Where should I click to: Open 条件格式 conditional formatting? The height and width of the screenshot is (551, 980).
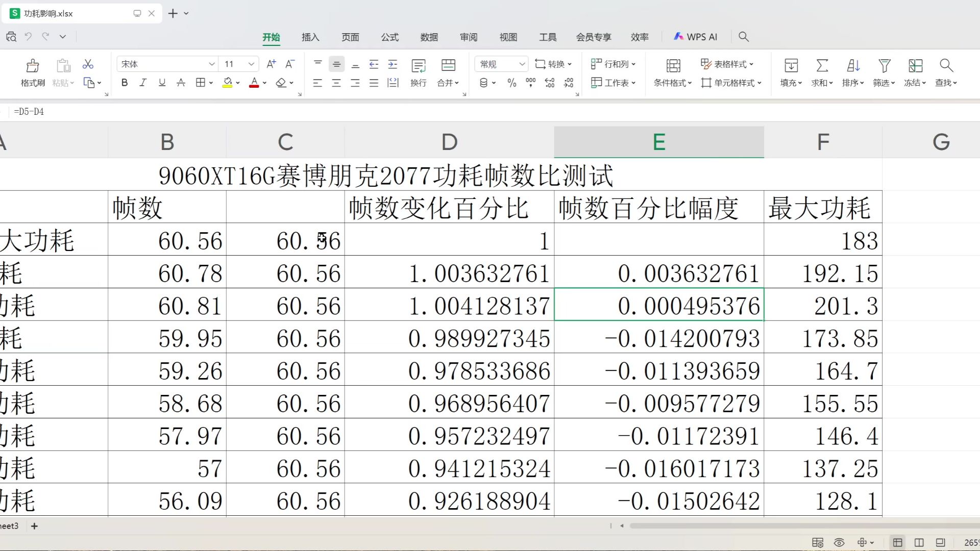point(673,72)
